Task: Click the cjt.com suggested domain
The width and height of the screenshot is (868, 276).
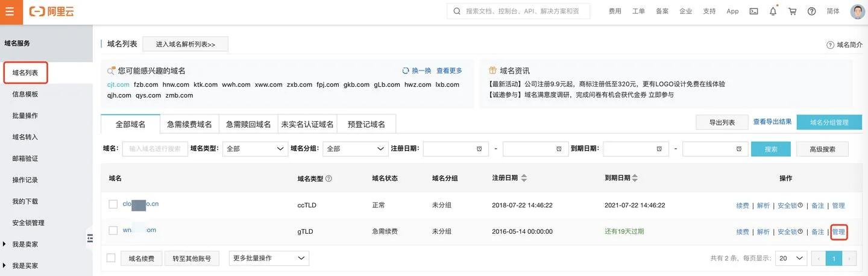Action: pyautogui.click(x=118, y=85)
